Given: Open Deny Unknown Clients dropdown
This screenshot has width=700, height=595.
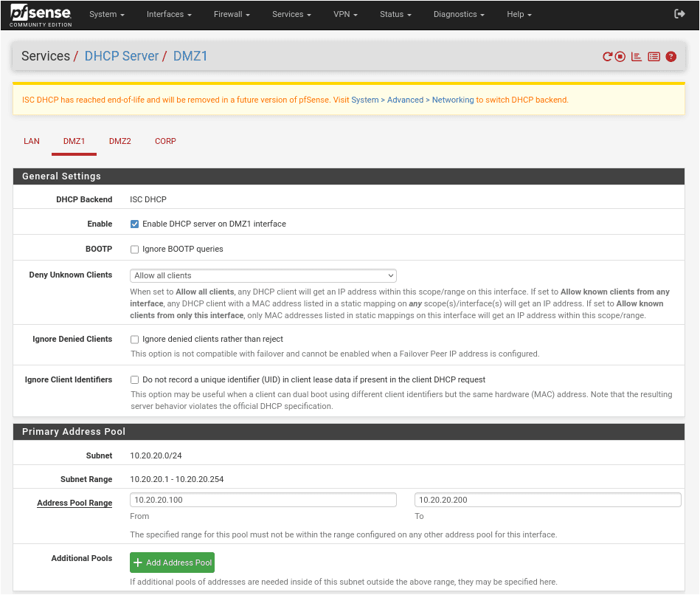Looking at the screenshot, I should click(263, 275).
